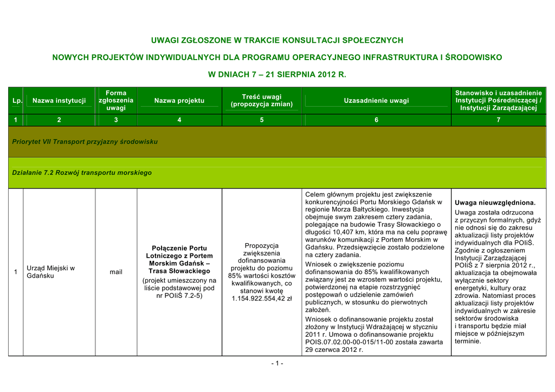Click the heading line starting 'NOWYCH PROJEKTÓW INDYWIDUALNYCH'
555x392 pixels.
277,57
